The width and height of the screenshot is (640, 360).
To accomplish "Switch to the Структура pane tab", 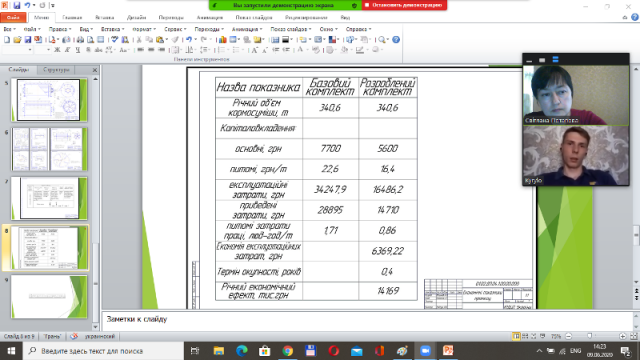I will pyautogui.click(x=56, y=70).
